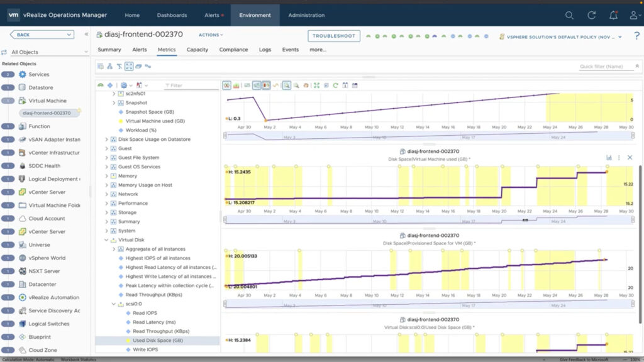Open the global search icon in the header
Viewport: 644px width, 362px height.
[569, 15]
